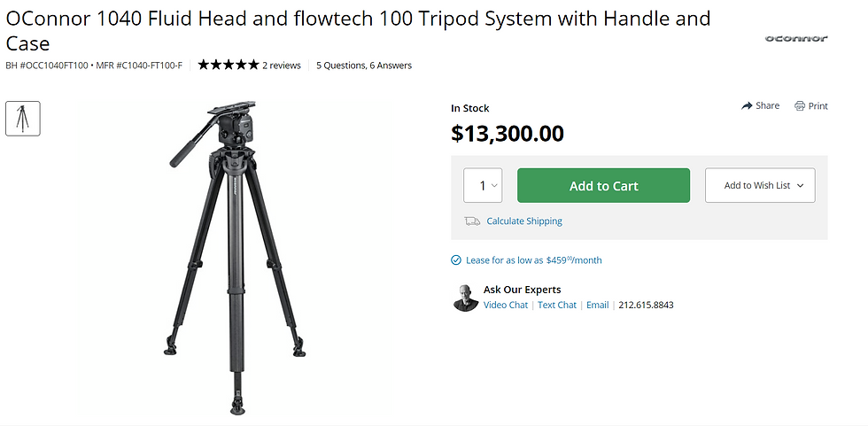
Task: Start a Video Chat with experts
Action: [x=506, y=306]
